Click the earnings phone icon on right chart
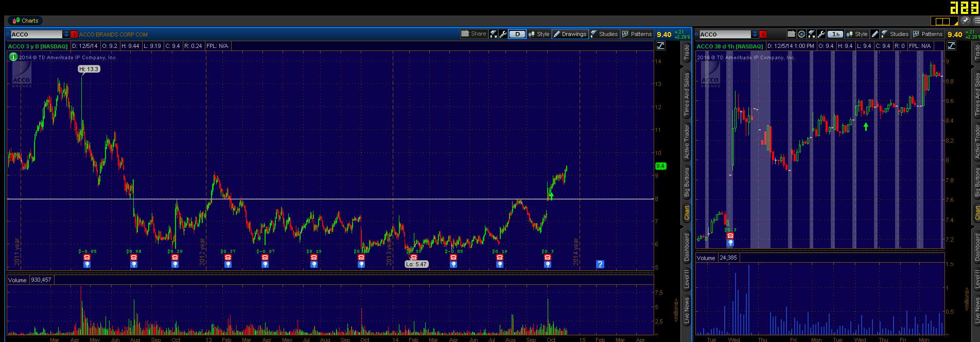Image resolution: width=980 pixels, height=342 pixels. point(730,236)
